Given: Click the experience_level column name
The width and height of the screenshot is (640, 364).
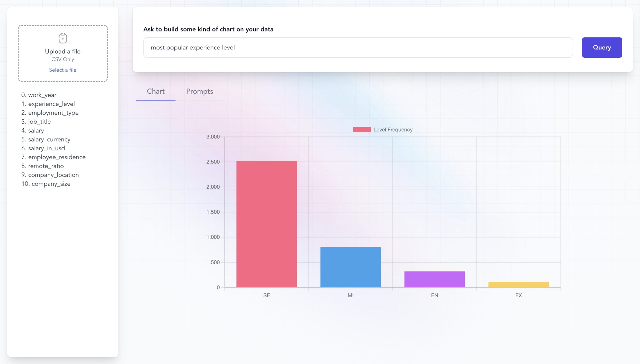Looking at the screenshot, I should click(x=51, y=104).
